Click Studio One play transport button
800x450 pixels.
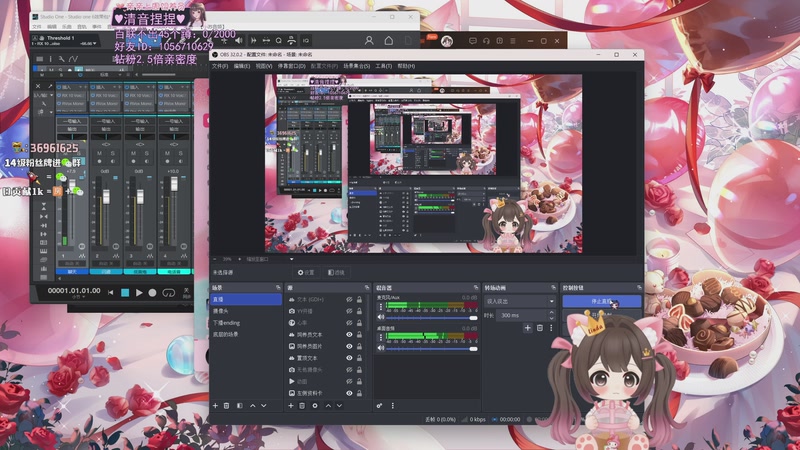139,293
